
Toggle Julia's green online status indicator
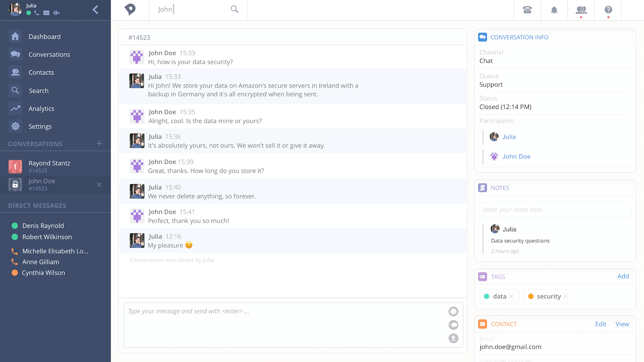tap(29, 13)
